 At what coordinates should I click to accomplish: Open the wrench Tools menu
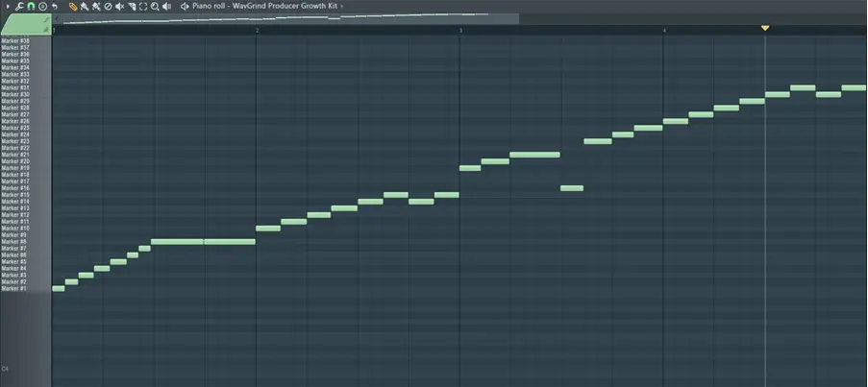coord(19,6)
